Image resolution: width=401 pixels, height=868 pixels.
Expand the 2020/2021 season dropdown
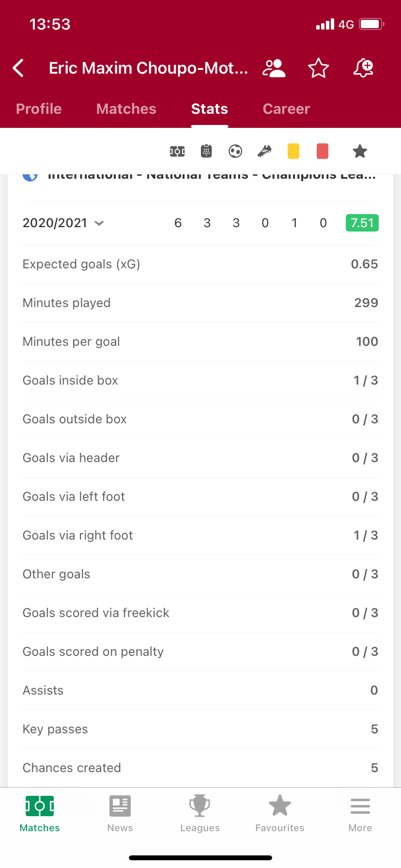pos(63,223)
